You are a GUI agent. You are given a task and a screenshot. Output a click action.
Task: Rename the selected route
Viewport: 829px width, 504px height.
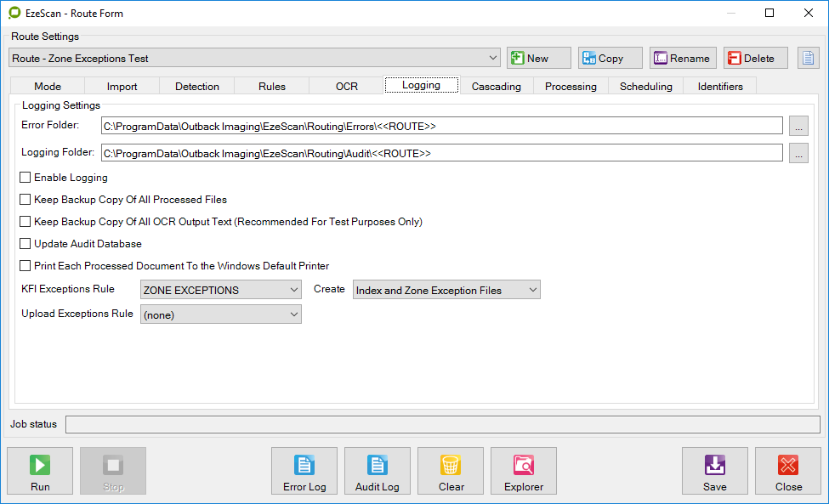tap(683, 58)
